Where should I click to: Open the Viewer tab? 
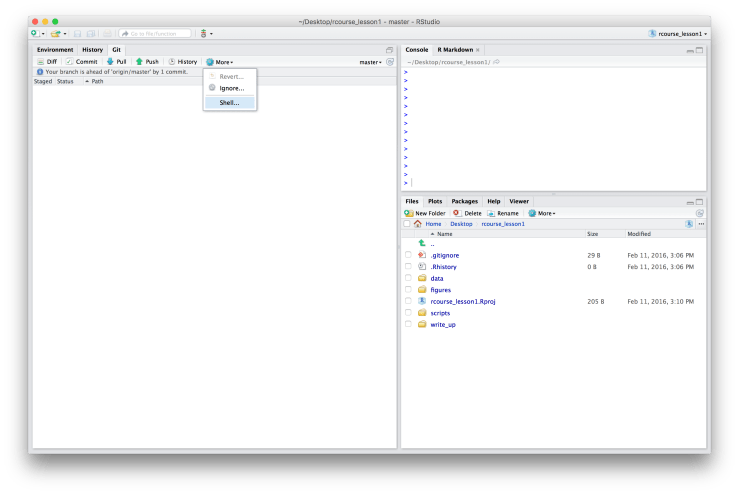[x=519, y=201]
